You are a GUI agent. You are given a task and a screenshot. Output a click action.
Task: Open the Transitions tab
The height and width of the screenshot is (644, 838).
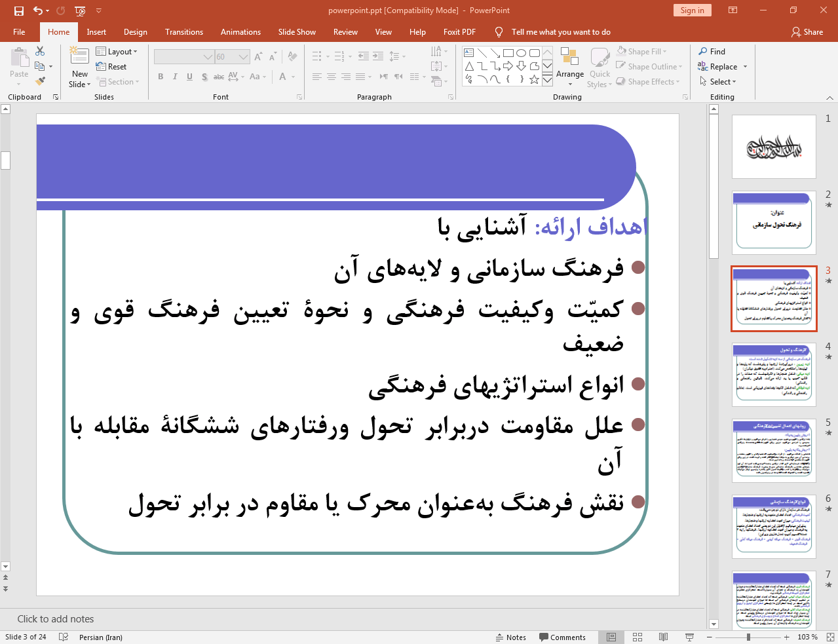(x=184, y=31)
